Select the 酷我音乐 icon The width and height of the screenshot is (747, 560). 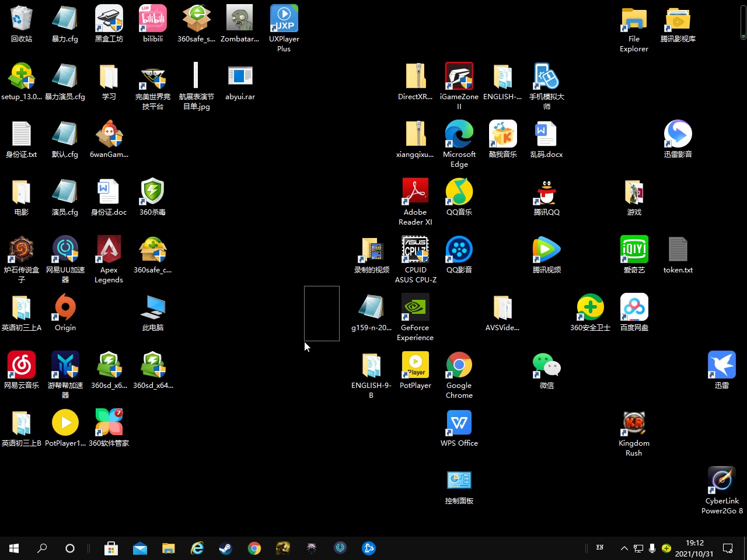pos(503,139)
